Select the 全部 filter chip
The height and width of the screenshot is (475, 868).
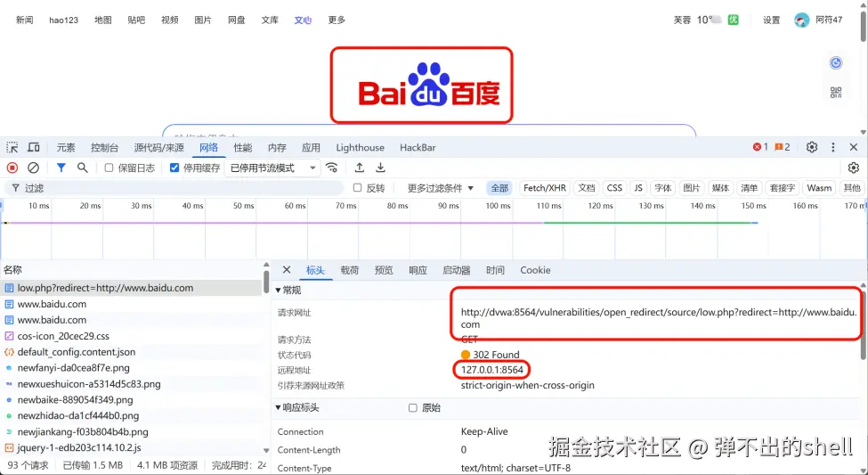pos(499,188)
